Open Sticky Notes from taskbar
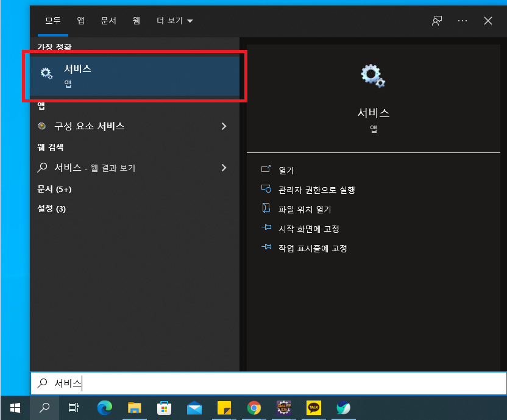507x420 pixels. [224, 408]
